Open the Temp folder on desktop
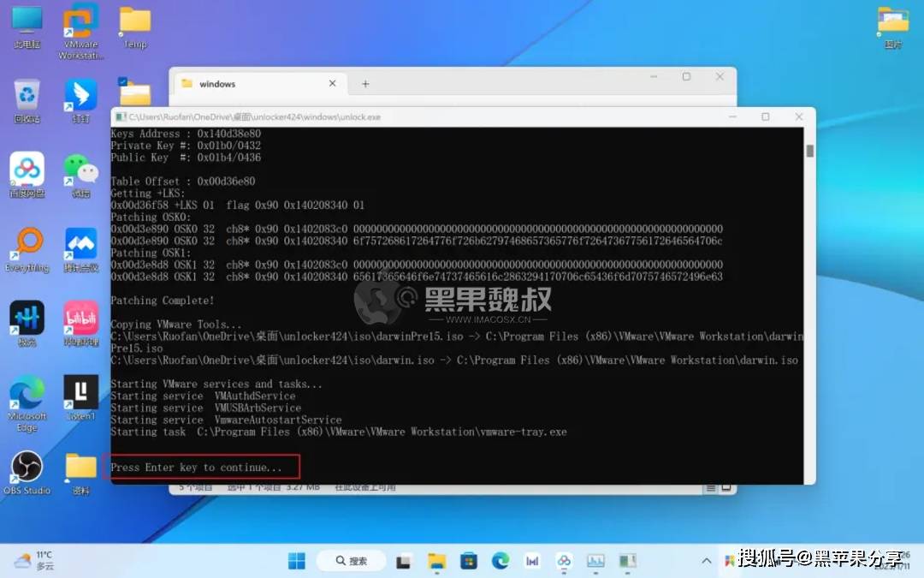Image resolution: width=924 pixels, height=578 pixels. point(135,27)
